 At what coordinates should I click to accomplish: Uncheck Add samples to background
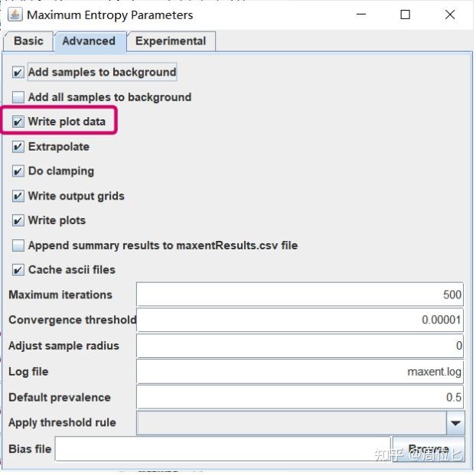pyautogui.click(x=18, y=72)
